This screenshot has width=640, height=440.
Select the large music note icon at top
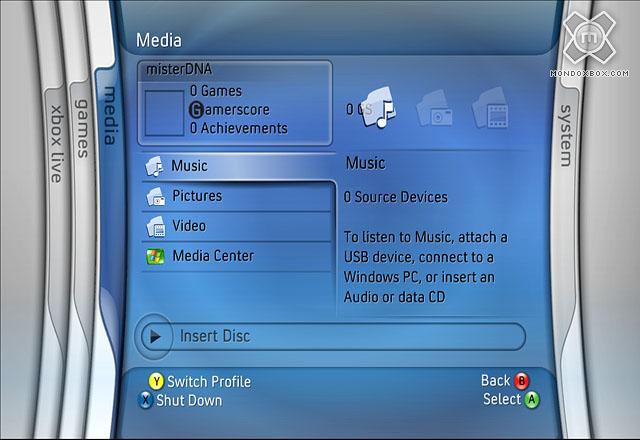(x=381, y=109)
